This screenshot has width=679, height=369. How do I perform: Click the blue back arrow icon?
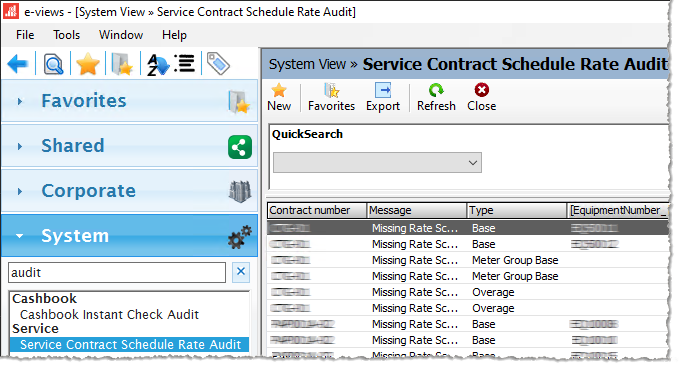point(18,65)
